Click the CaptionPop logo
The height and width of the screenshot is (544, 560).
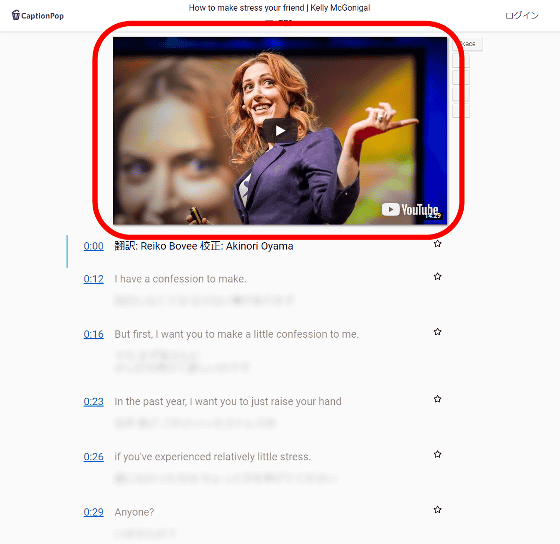point(38,15)
